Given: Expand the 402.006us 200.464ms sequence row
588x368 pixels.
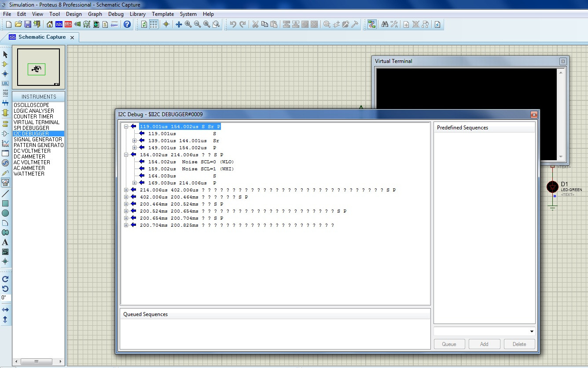Looking at the screenshot, I should coord(126,197).
